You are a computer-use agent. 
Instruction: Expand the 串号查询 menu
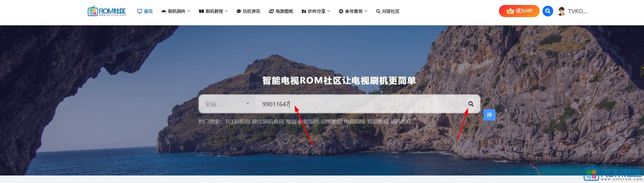click(x=353, y=11)
